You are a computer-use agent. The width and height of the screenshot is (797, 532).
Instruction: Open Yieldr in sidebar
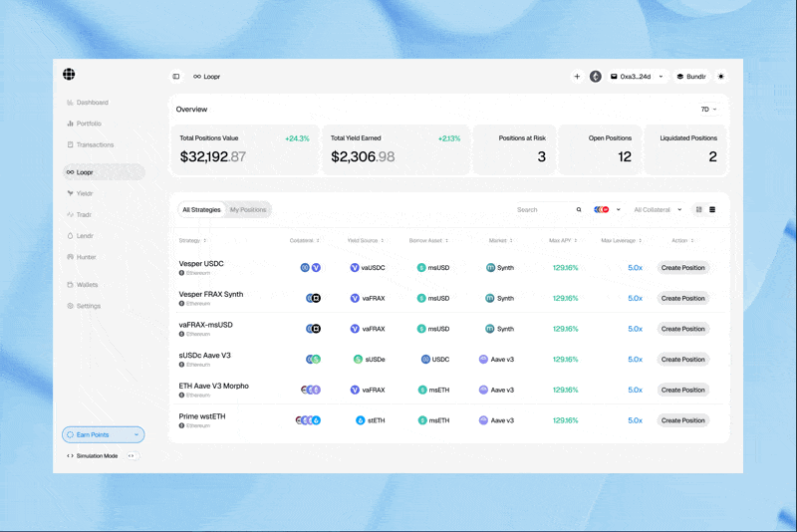[80, 193]
